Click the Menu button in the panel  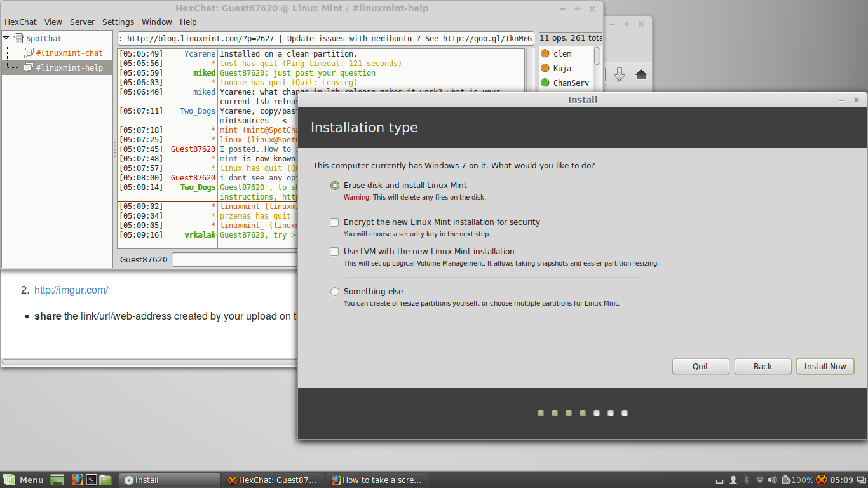point(24,480)
